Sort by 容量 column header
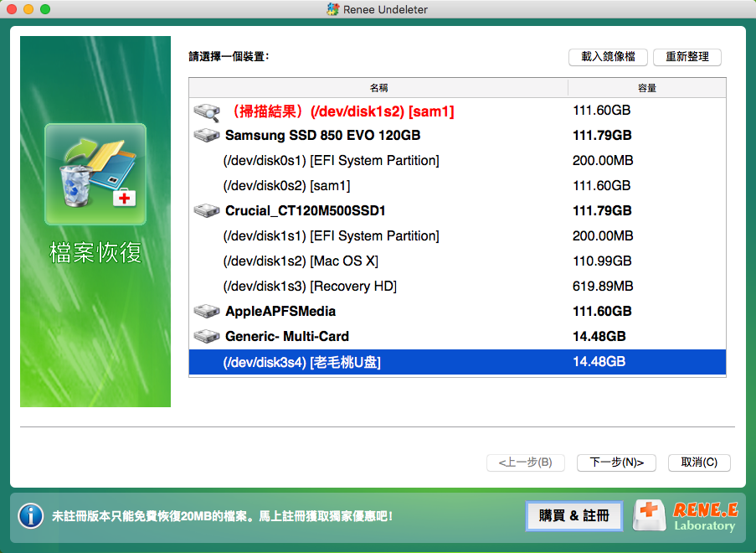This screenshot has height=553, width=756. click(647, 88)
